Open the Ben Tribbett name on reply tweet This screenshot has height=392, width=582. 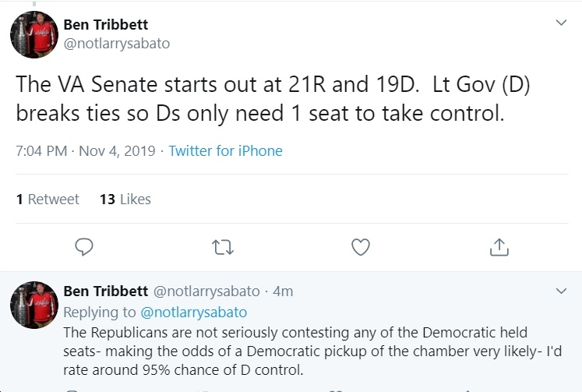[x=106, y=291]
